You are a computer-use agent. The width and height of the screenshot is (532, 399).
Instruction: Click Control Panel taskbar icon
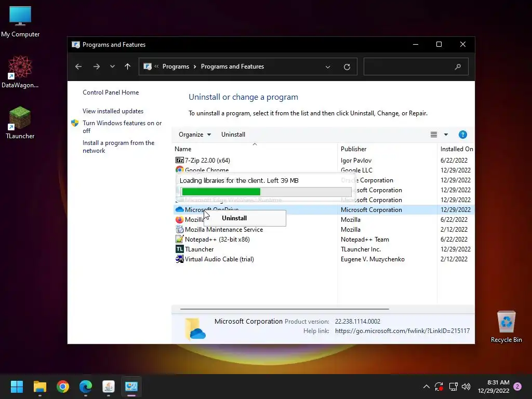tap(131, 387)
